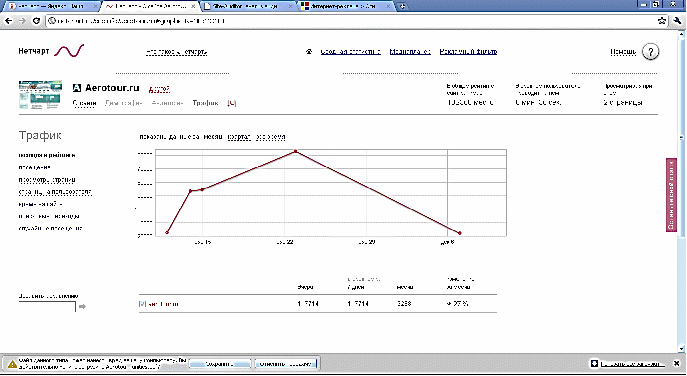Screen dimensions: 687x376
Task: Click the arrow next to the add-site field
Action: tap(82, 307)
